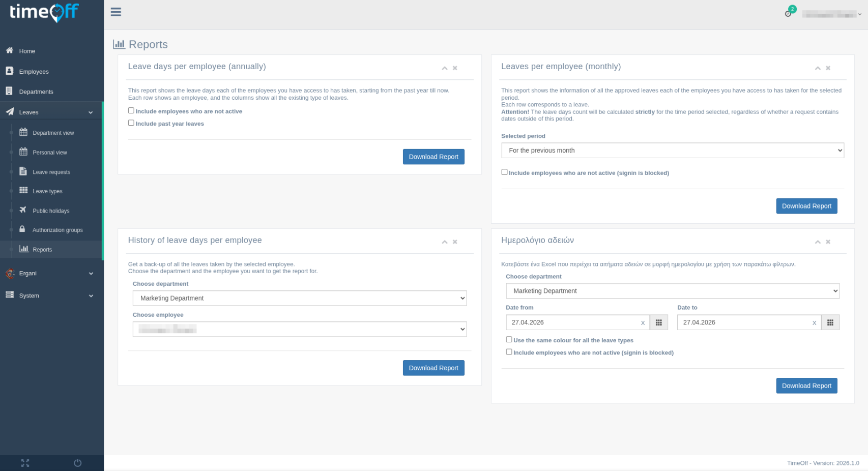
Task: Select the Home icon in the sidebar
Action: point(9,51)
